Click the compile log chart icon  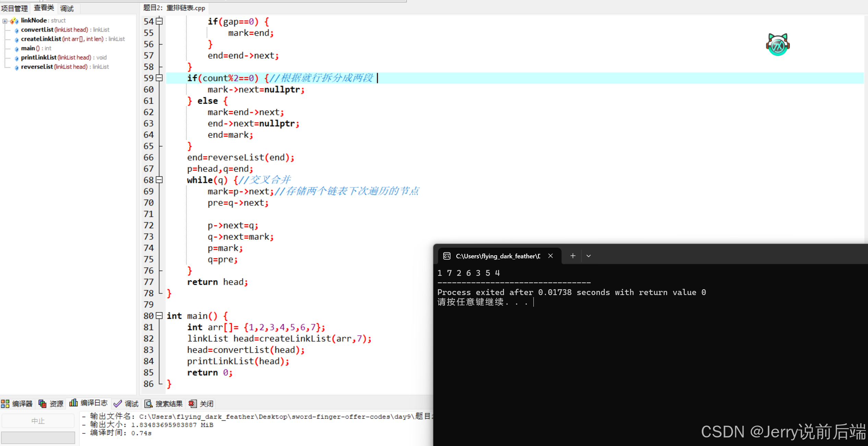[73, 403]
